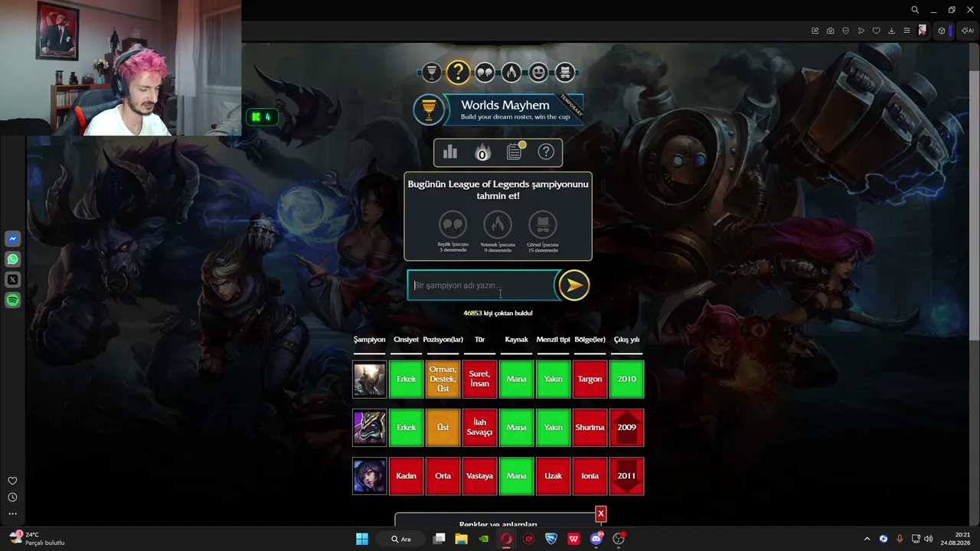Click the 2010 release year cell
The width and height of the screenshot is (980, 551).
pos(627,380)
